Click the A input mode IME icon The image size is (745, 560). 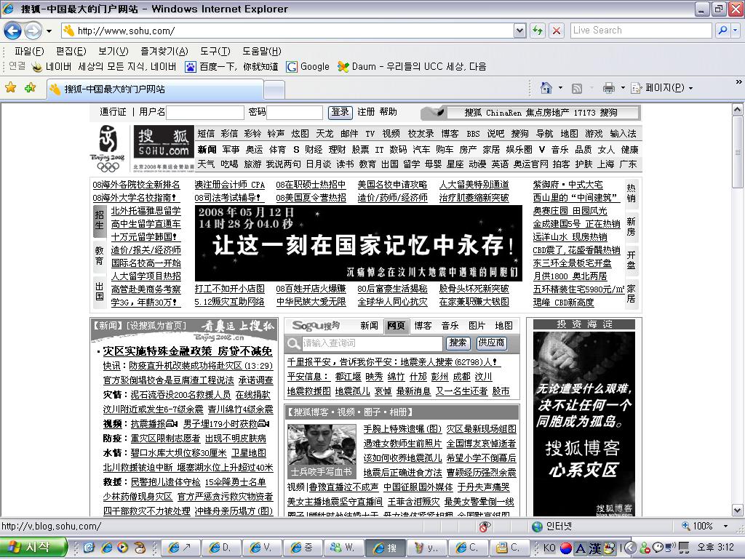click(580, 548)
